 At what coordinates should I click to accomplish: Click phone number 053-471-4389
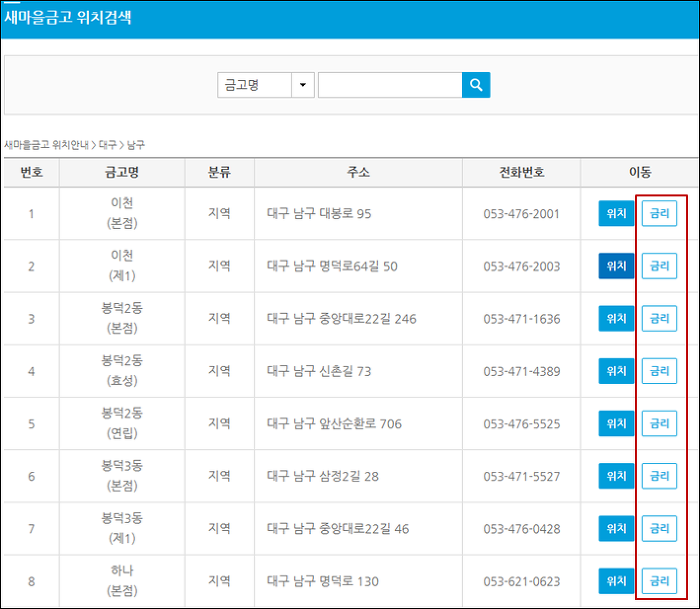coord(521,371)
